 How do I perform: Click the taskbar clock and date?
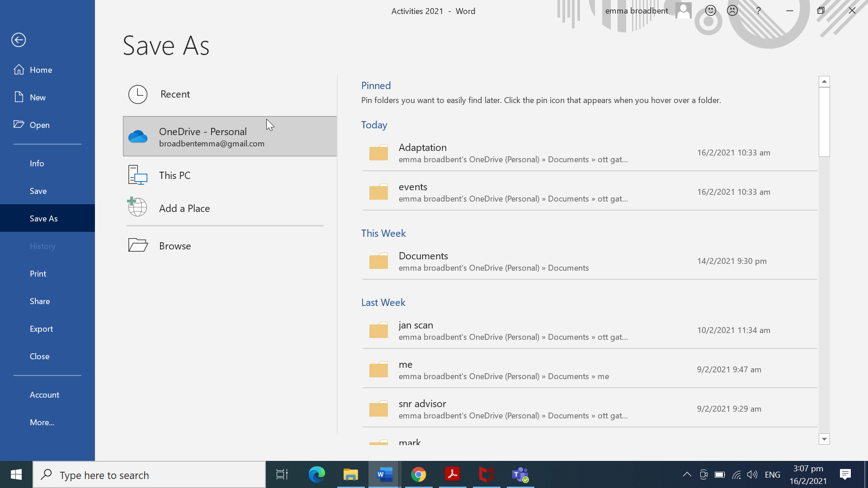pyautogui.click(x=808, y=474)
